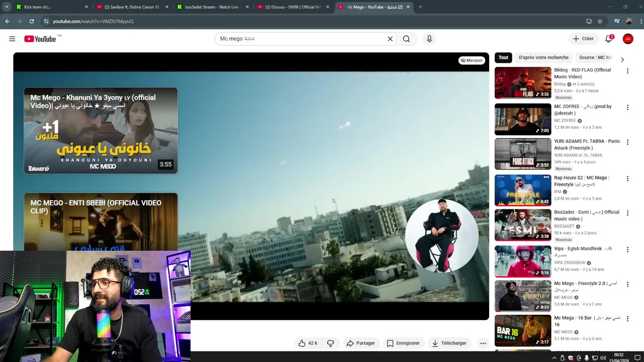644x362 pixels.
Task: Open the menu for Vipa Egleb Mandhrek video
Action: (x=627, y=249)
